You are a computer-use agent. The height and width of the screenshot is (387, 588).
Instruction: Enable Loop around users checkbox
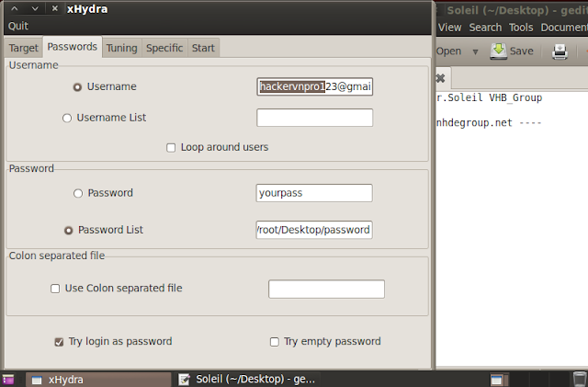click(x=171, y=147)
